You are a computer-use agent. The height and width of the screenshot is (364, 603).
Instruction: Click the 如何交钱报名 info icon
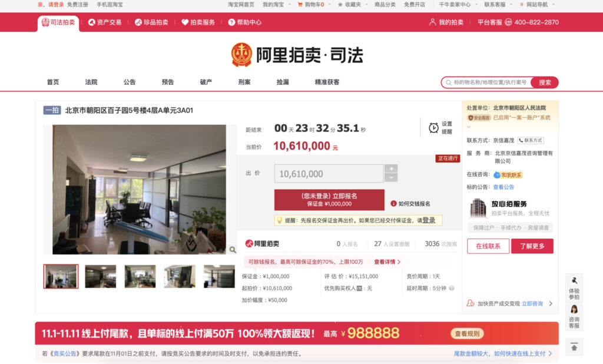point(393,204)
